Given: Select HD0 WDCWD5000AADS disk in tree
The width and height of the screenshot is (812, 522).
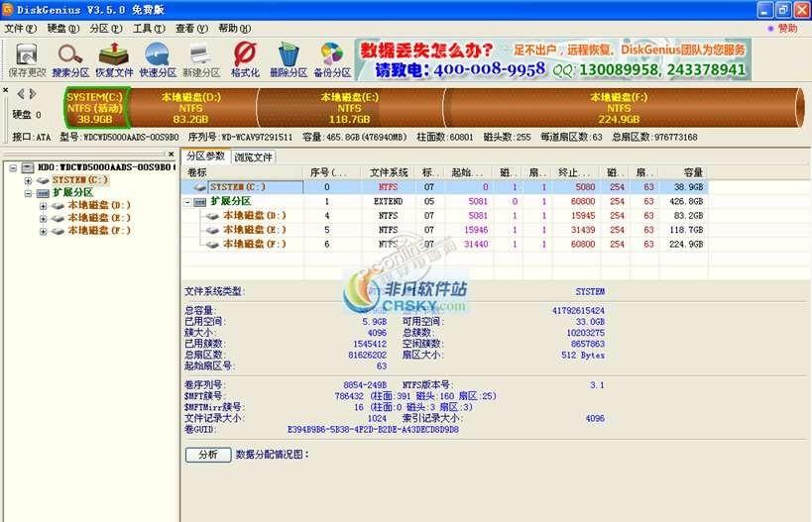Looking at the screenshot, I should tap(106, 167).
